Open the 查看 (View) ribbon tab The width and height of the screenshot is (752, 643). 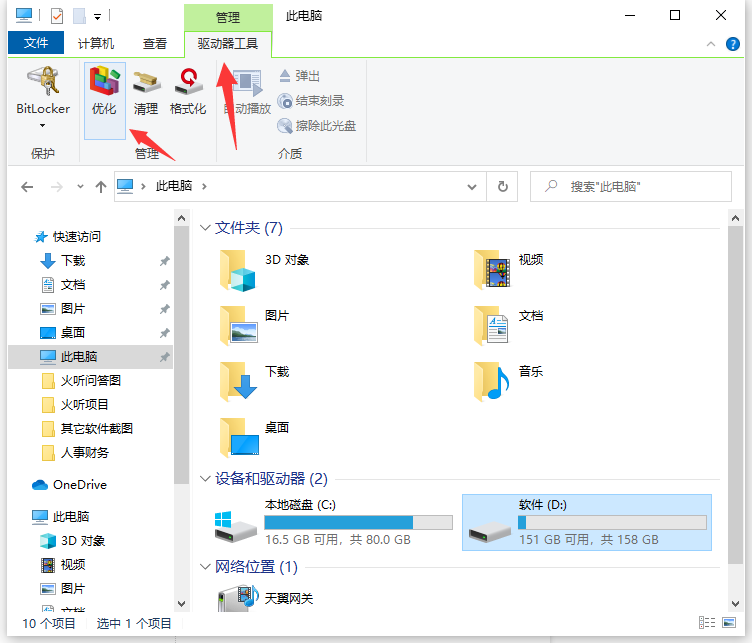(155, 44)
